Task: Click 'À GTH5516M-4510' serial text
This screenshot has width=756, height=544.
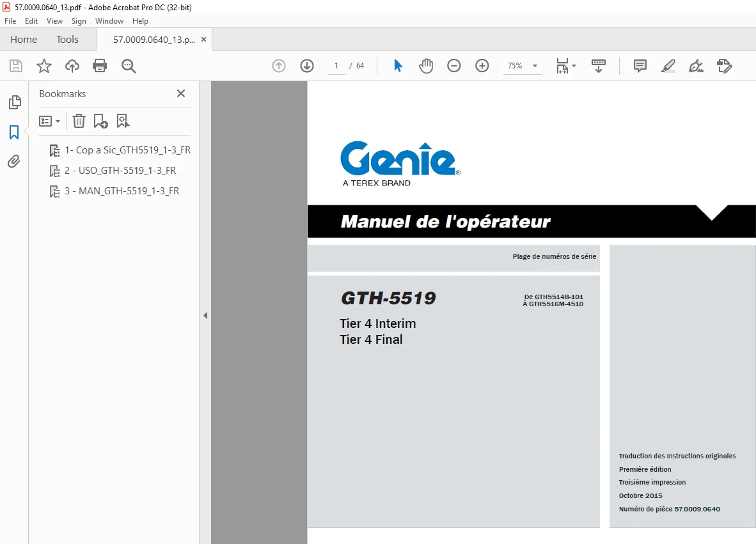Action: [553, 304]
